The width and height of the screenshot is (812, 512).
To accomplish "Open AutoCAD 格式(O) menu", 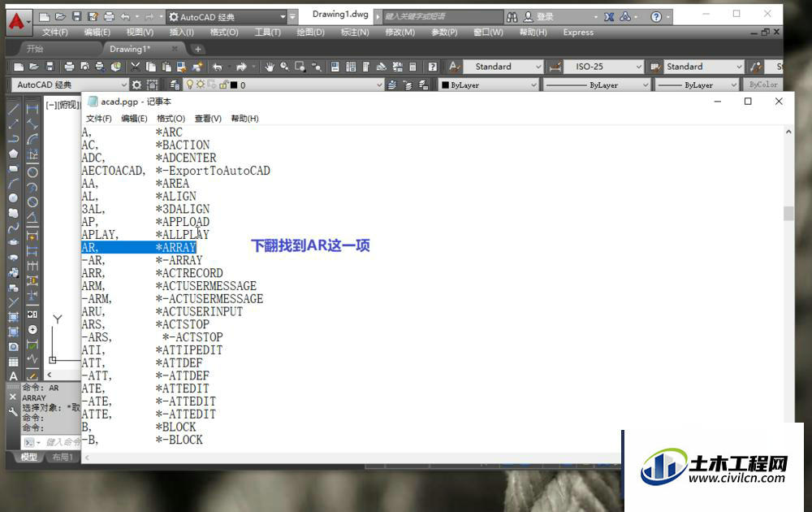I will pos(224,33).
